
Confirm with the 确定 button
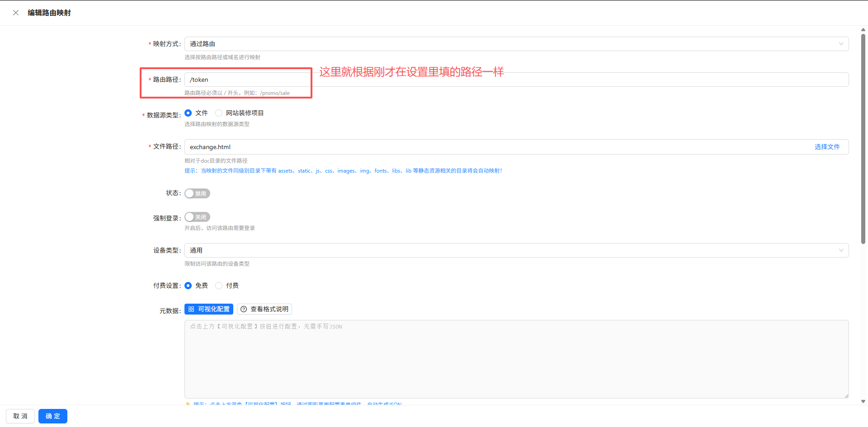point(52,416)
